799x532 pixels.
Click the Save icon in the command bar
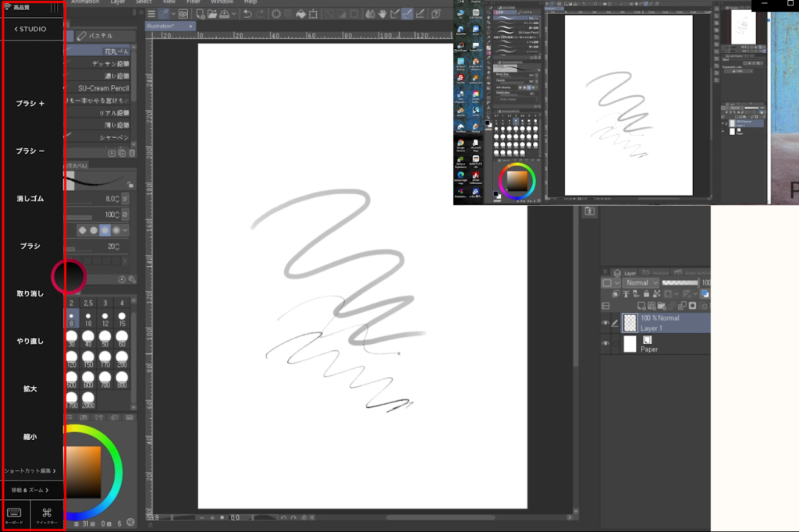tap(224, 14)
